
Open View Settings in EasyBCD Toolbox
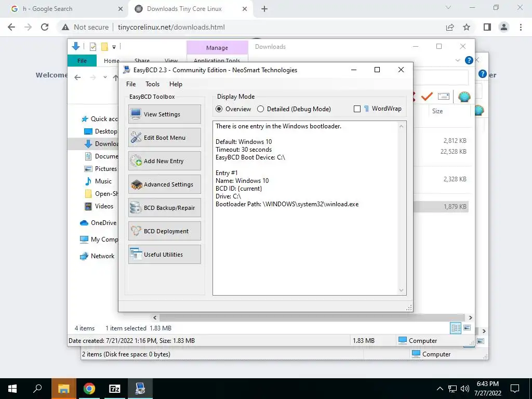point(165,114)
